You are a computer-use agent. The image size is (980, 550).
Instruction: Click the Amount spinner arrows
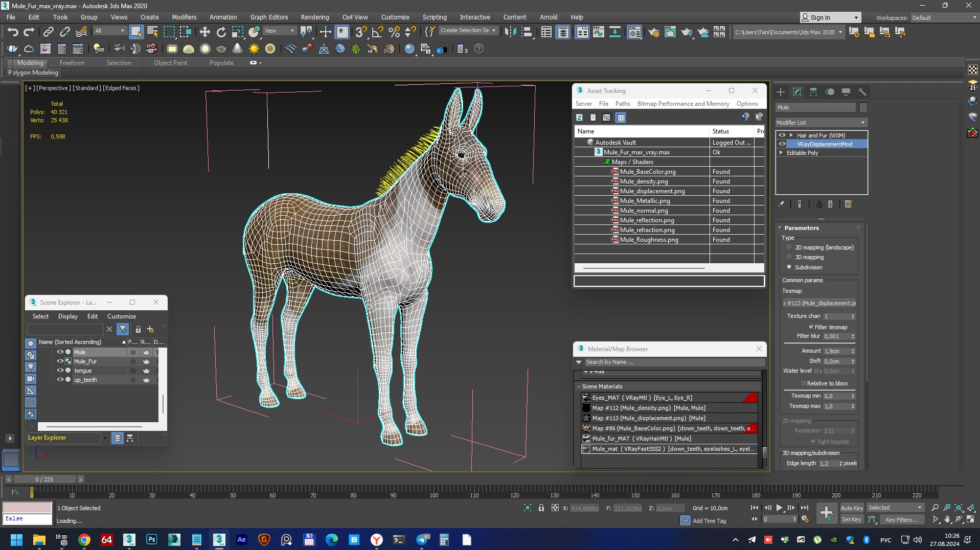pyautogui.click(x=853, y=351)
